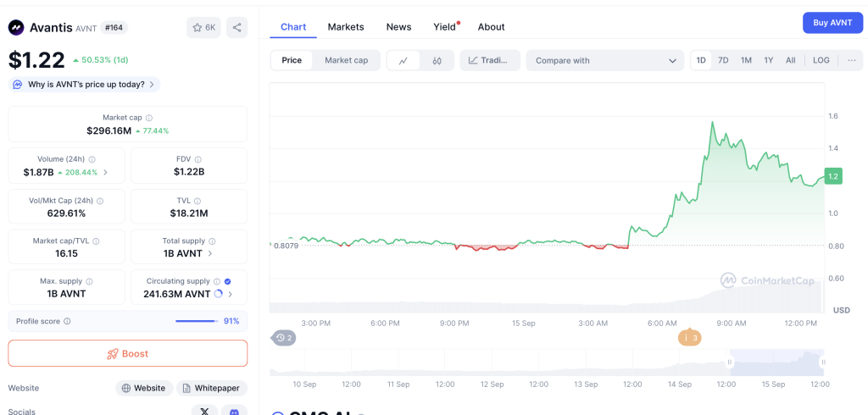Open the About tab
Viewport: 868px width, 415px height.
click(491, 26)
